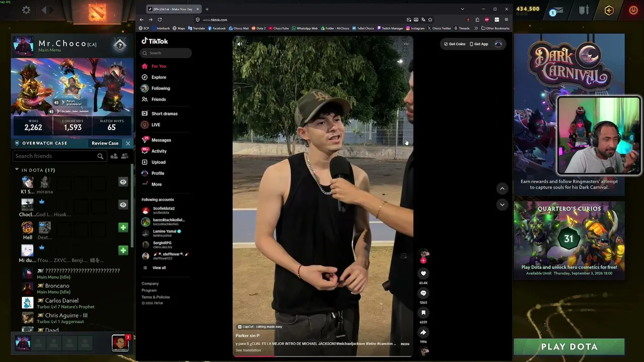Expand the video caption with more
The image size is (644, 362).
[x=405, y=344]
